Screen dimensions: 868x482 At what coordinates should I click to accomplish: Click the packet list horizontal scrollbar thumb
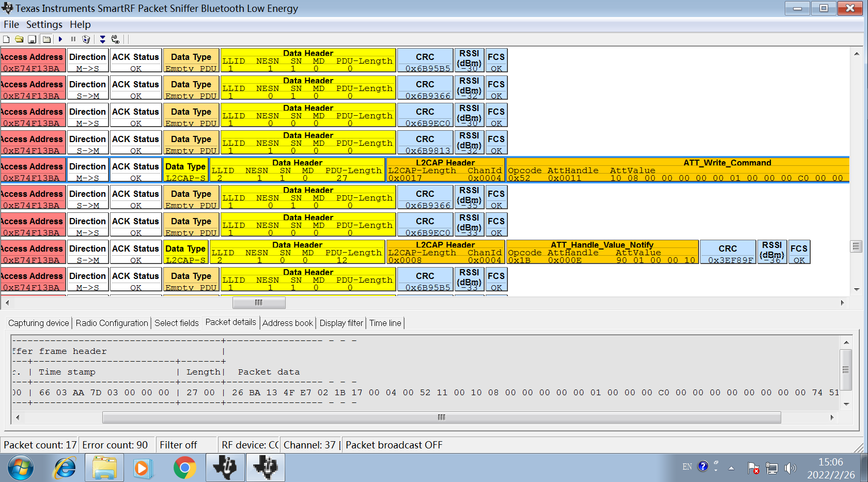coord(258,303)
